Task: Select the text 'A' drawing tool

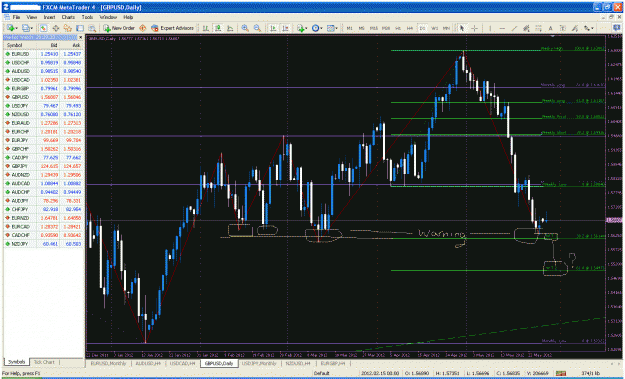Action: click(x=550, y=28)
